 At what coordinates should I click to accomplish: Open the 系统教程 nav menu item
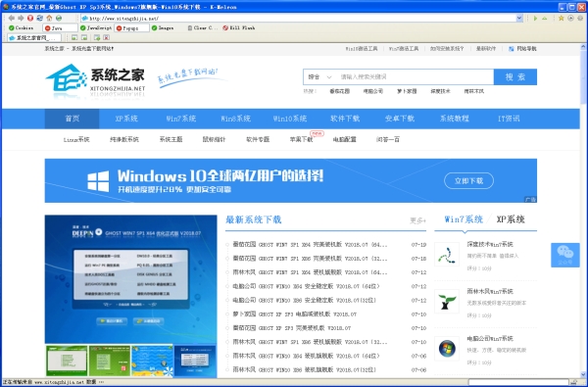coord(454,119)
